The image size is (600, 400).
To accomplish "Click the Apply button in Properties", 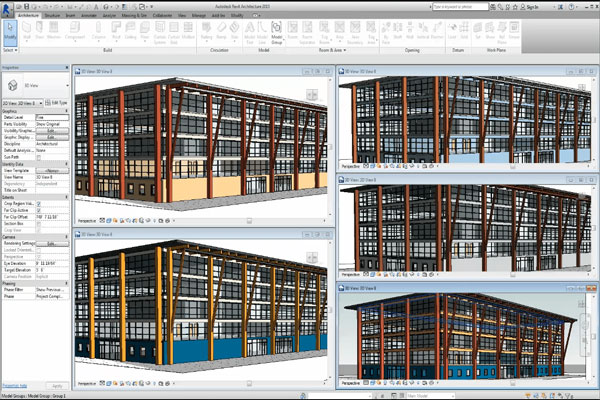I will (x=57, y=386).
